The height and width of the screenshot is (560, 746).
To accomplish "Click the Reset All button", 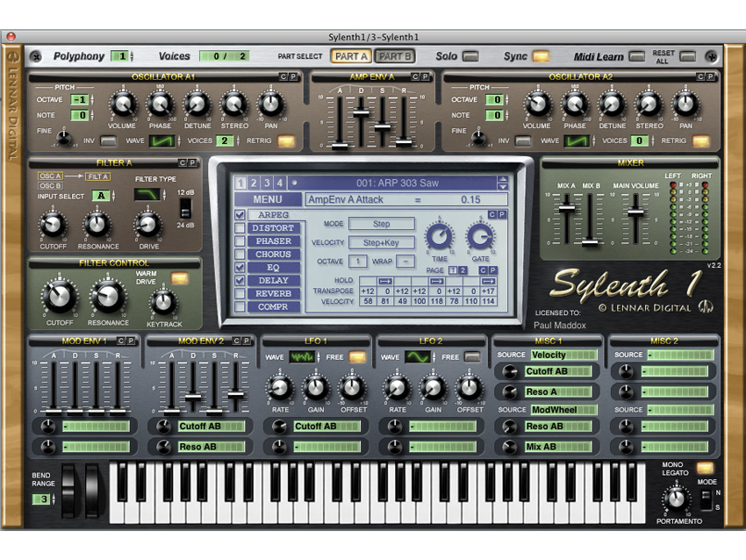I will (x=687, y=57).
